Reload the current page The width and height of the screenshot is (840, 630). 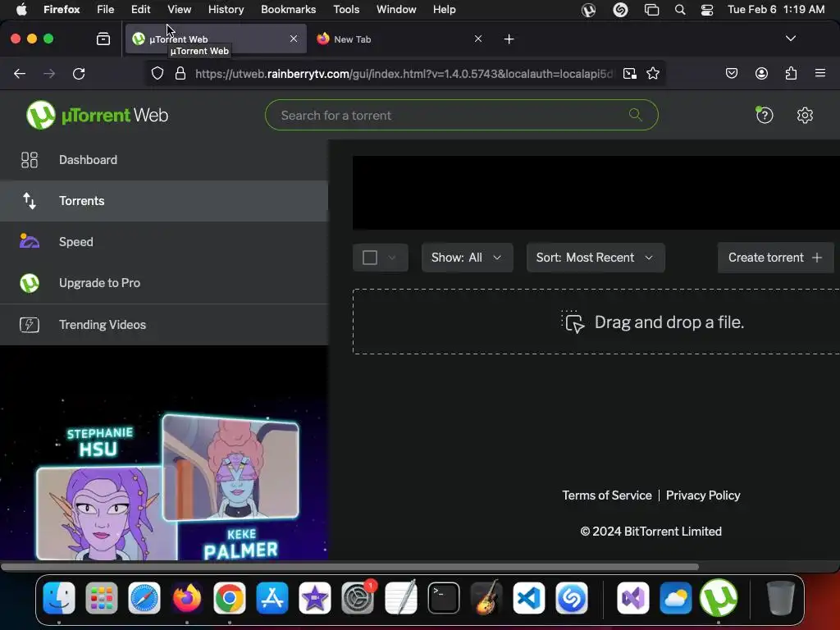pos(79,73)
